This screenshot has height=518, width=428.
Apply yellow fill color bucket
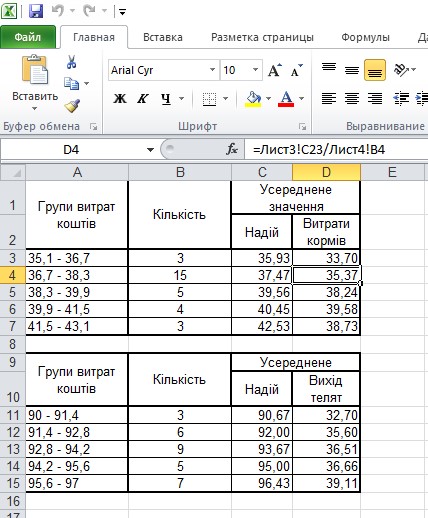[253, 99]
